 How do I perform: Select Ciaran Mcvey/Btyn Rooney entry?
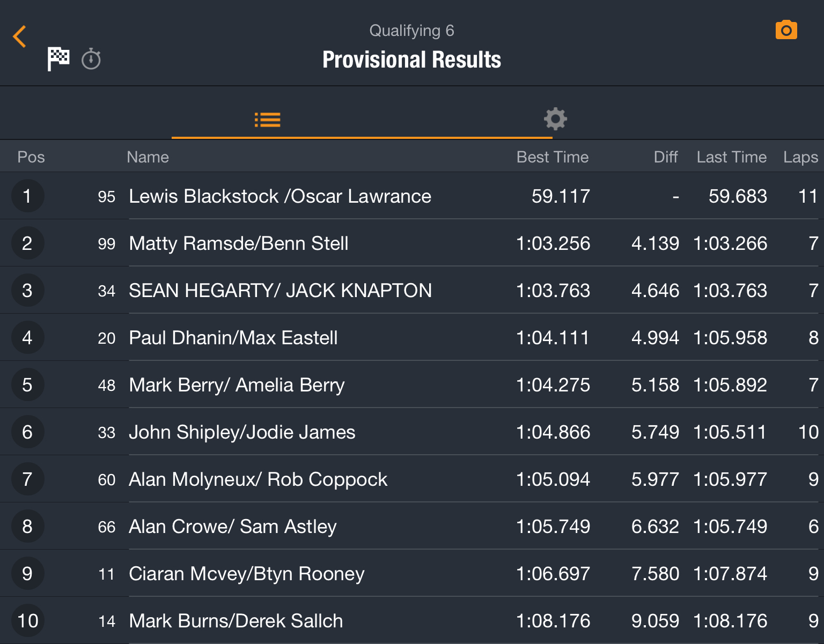pyautogui.click(x=412, y=574)
